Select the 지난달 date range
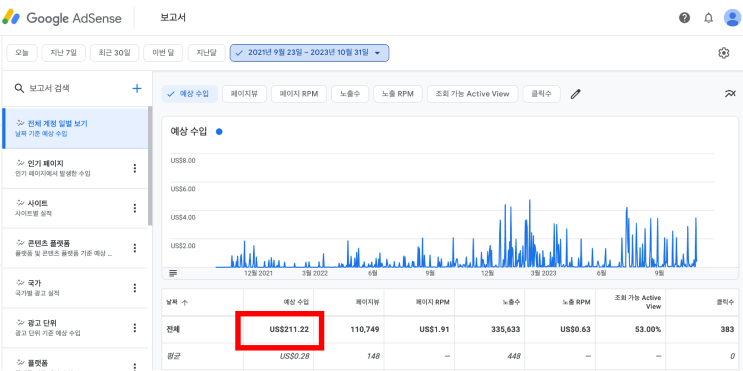The image size is (743, 371). coord(206,53)
